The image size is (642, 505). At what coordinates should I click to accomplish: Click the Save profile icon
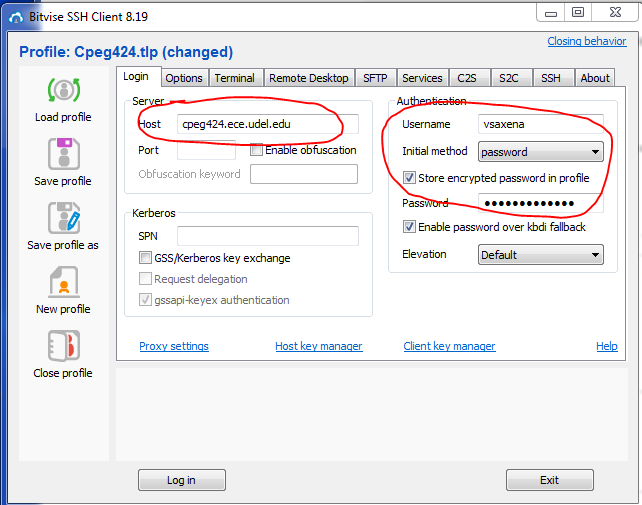(x=64, y=154)
